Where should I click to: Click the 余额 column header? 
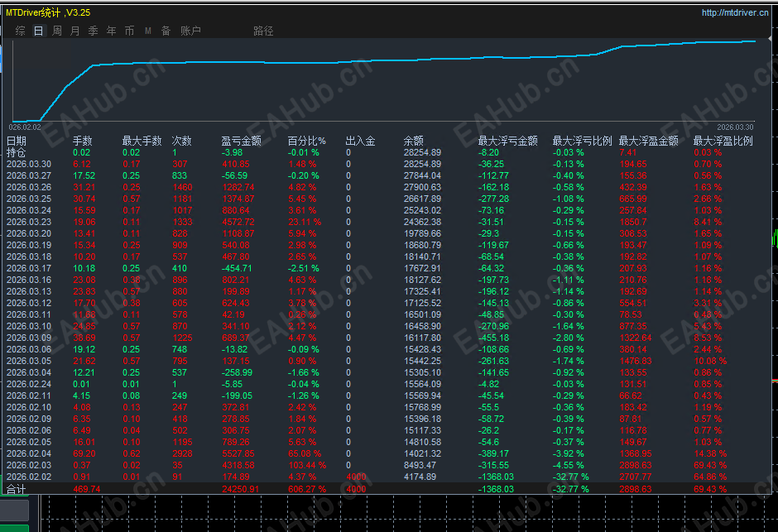point(413,141)
